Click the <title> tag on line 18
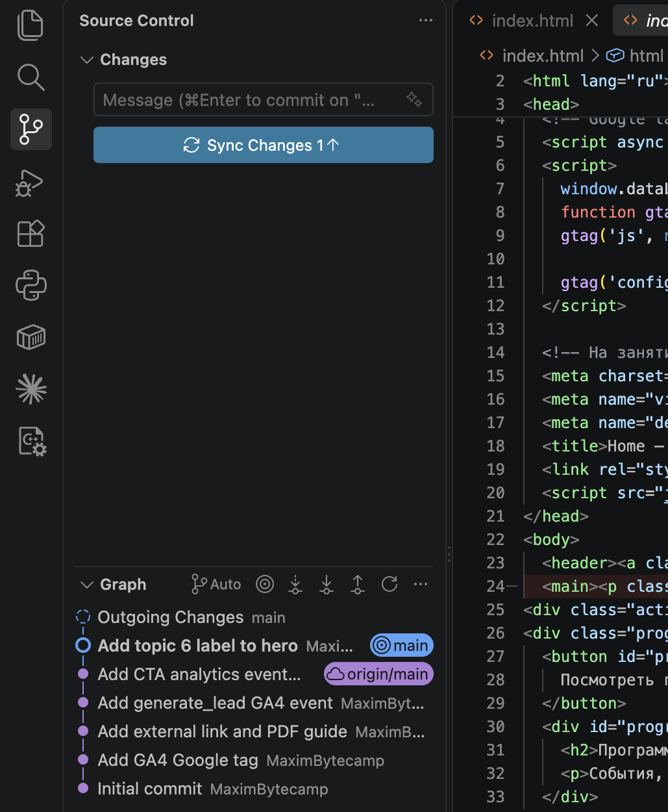 575,446
